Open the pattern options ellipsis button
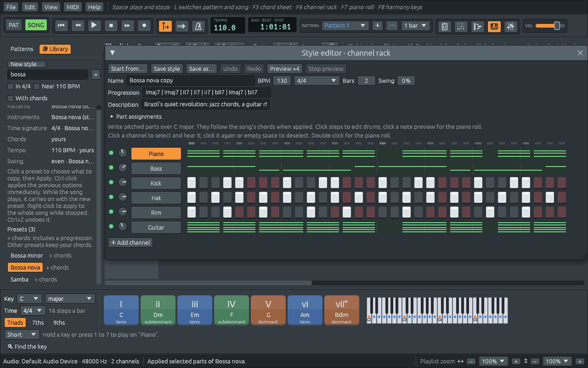The image size is (588, 368). [392, 26]
